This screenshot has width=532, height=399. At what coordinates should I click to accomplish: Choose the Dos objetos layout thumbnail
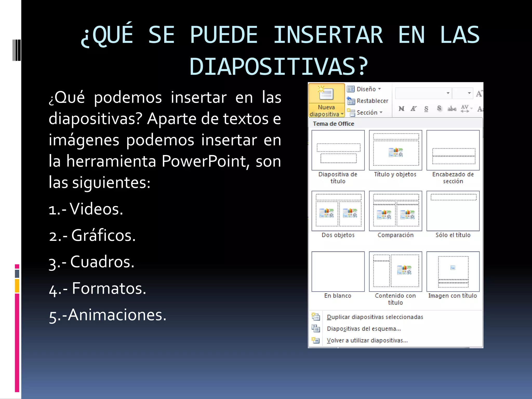338,211
